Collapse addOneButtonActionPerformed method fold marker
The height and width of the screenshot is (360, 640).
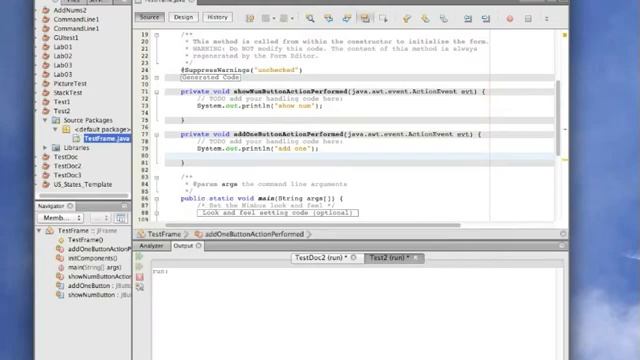tap(157, 134)
